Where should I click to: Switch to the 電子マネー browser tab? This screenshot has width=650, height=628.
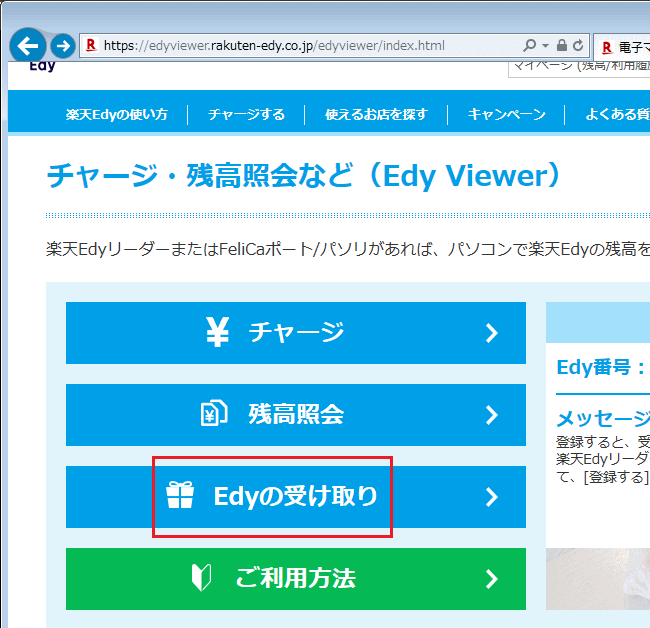pyautogui.click(x=622, y=47)
